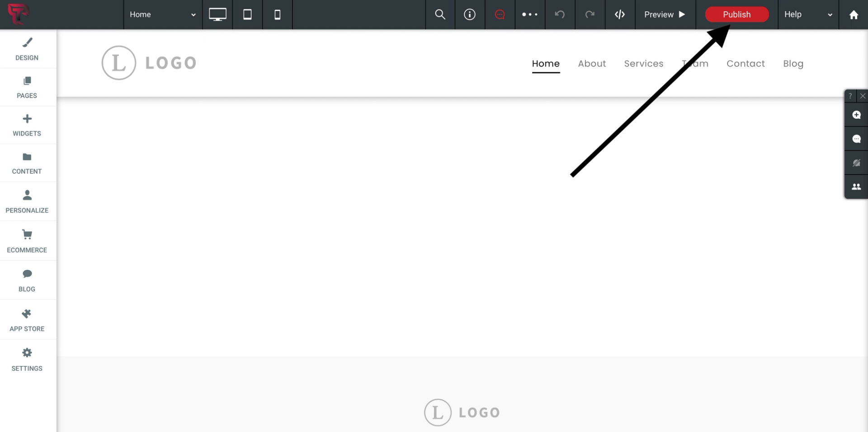The image size is (868, 432).
Task: Click the red comments bubble icon
Action: pyautogui.click(x=500, y=14)
